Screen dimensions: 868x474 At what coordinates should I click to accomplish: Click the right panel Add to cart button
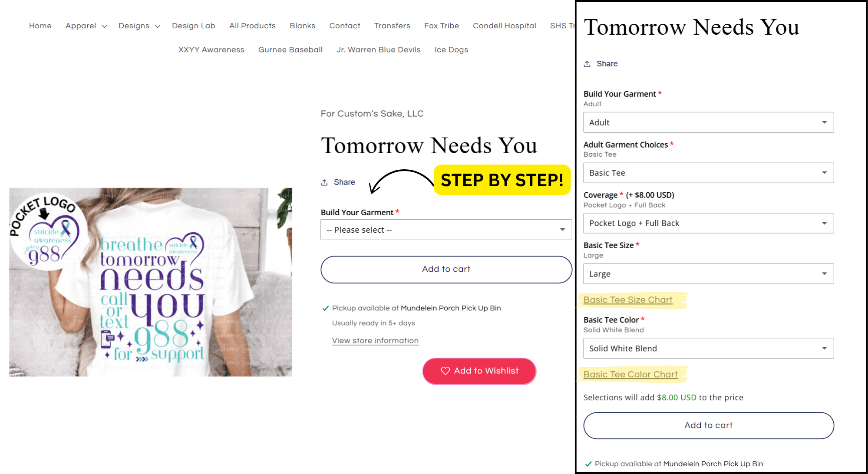coord(708,425)
